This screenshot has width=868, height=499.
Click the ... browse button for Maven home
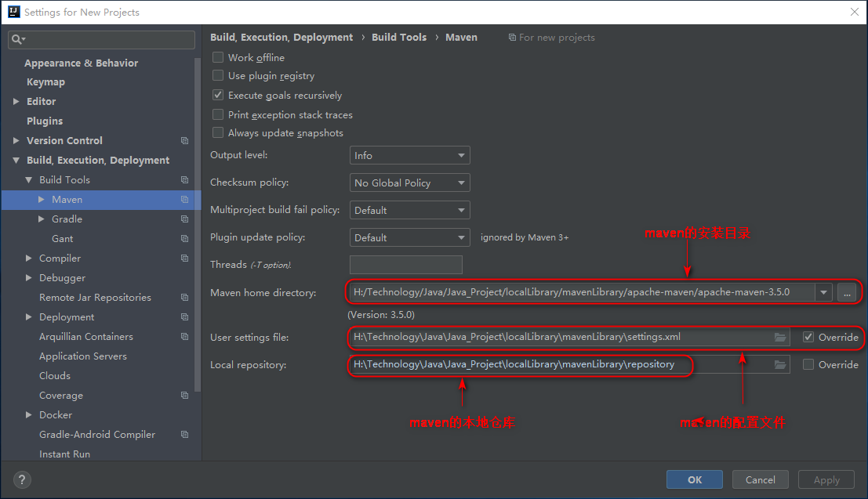tap(847, 292)
